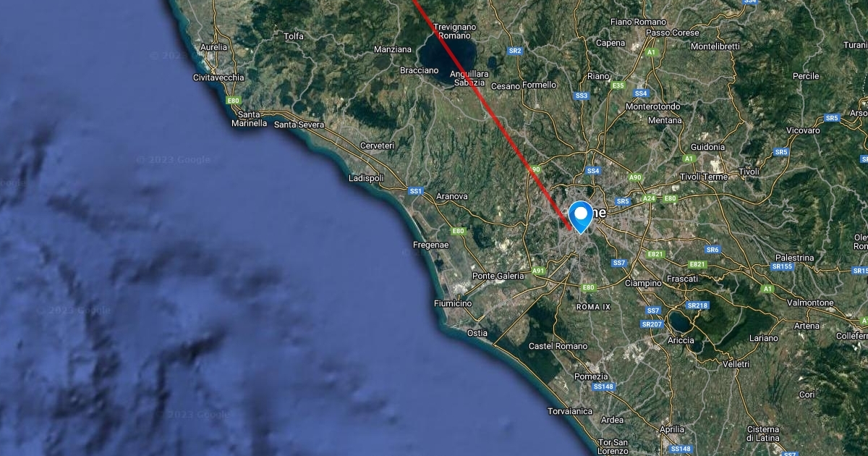
Task: Click the SR207 road shield below Ciampino
Action: [x=652, y=324]
